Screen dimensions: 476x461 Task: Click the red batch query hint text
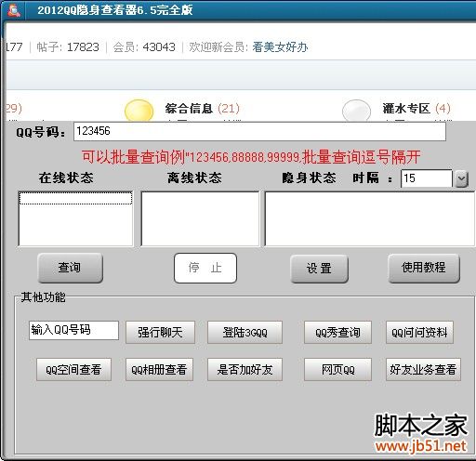pyautogui.click(x=251, y=157)
